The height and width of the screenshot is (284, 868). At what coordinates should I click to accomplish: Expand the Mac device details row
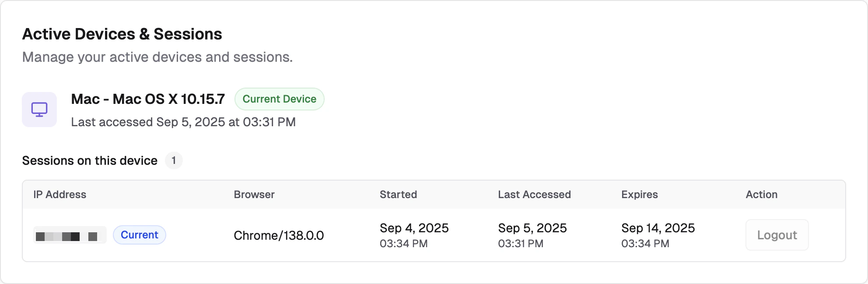coord(148,99)
